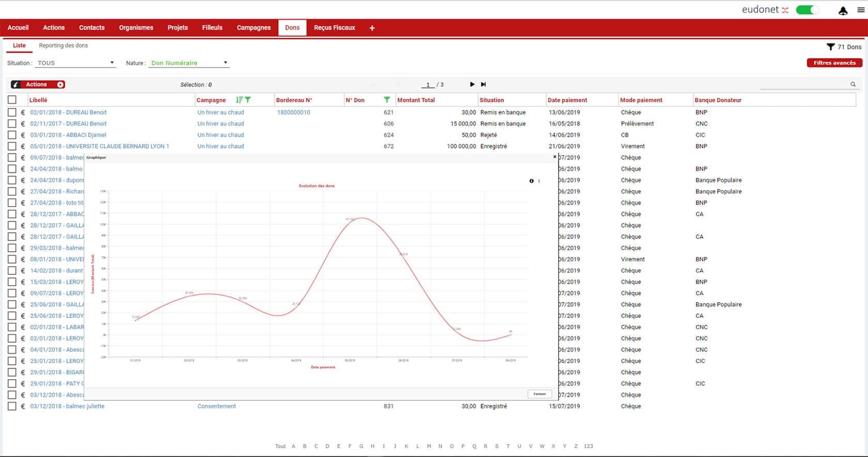Click euro icon for 02/01/2018 DUREAU Benoit
The height and width of the screenshot is (457, 868).
tap(23, 112)
